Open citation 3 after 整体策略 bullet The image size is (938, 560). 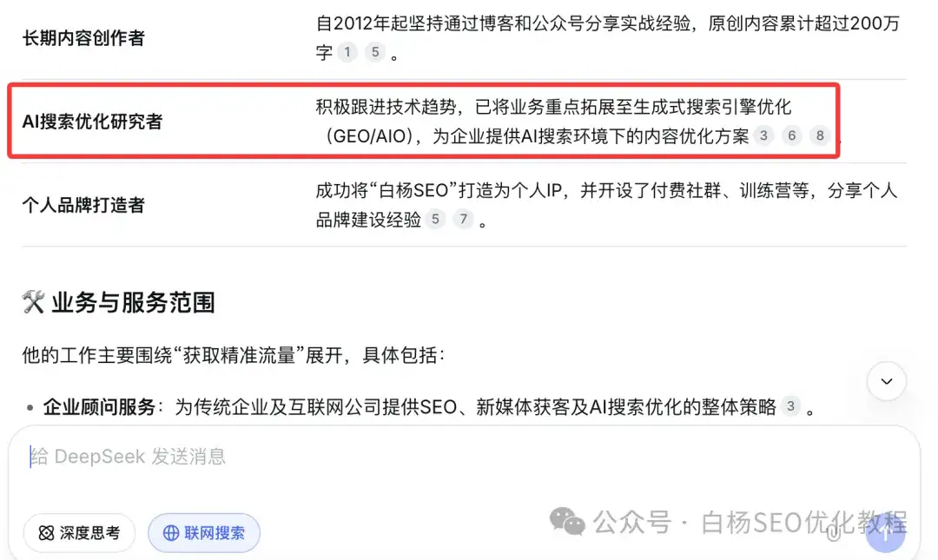pyautogui.click(x=790, y=406)
